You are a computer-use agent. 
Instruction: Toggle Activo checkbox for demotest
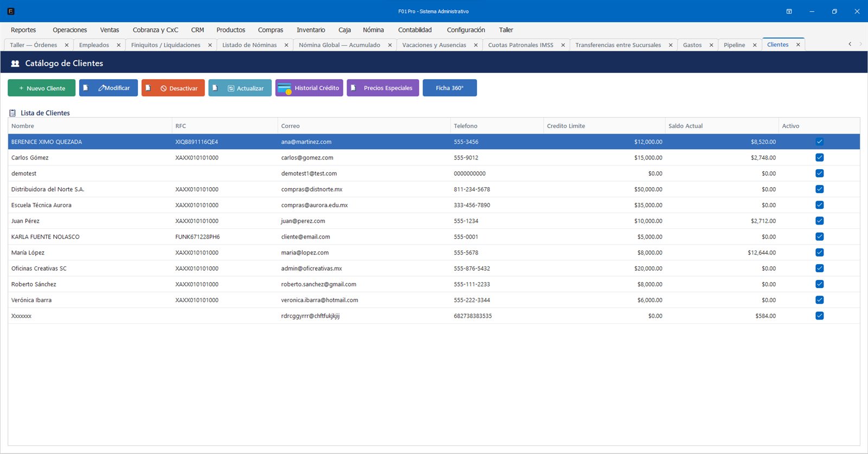tap(819, 174)
